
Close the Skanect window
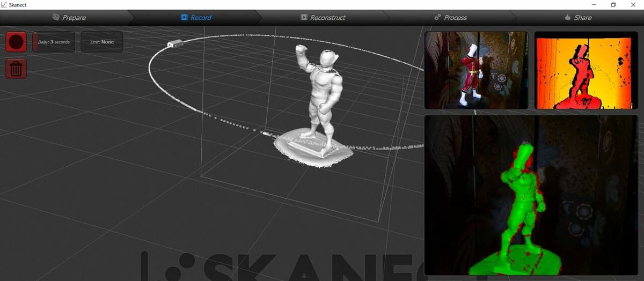633,4
